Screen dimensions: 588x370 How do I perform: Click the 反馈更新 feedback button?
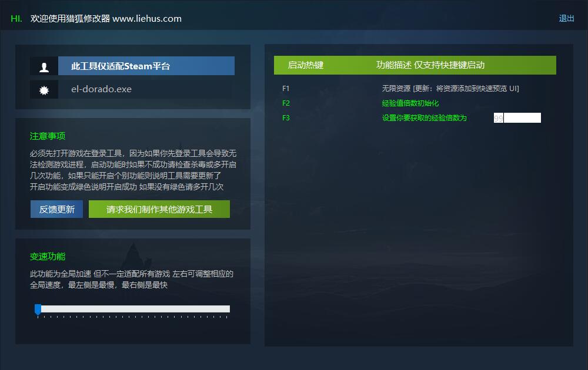coord(56,209)
